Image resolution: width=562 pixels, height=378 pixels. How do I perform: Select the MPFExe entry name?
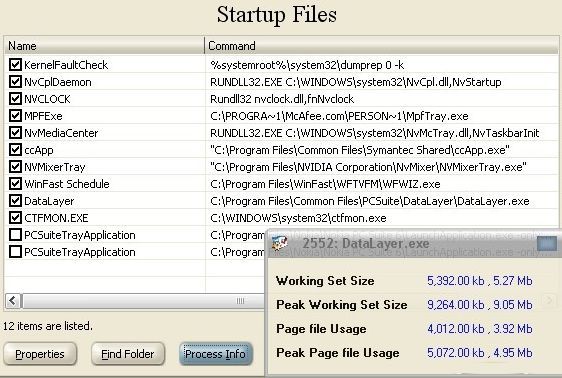(43, 116)
